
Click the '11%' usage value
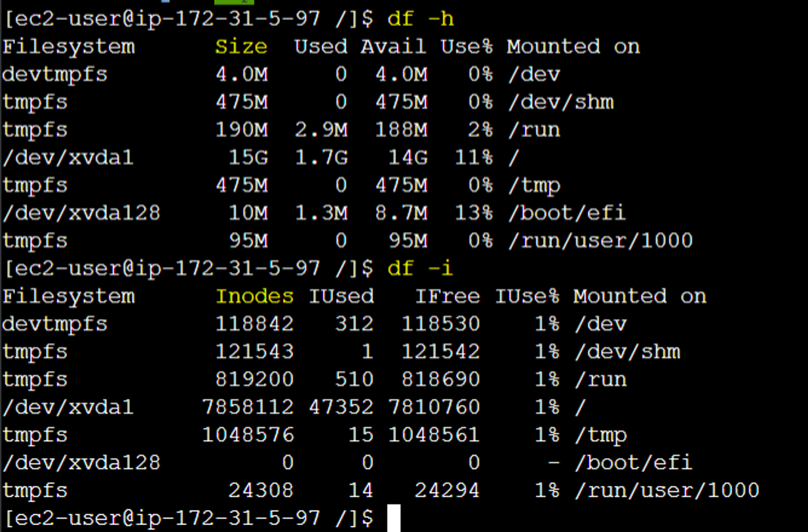(x=473, y=158)
